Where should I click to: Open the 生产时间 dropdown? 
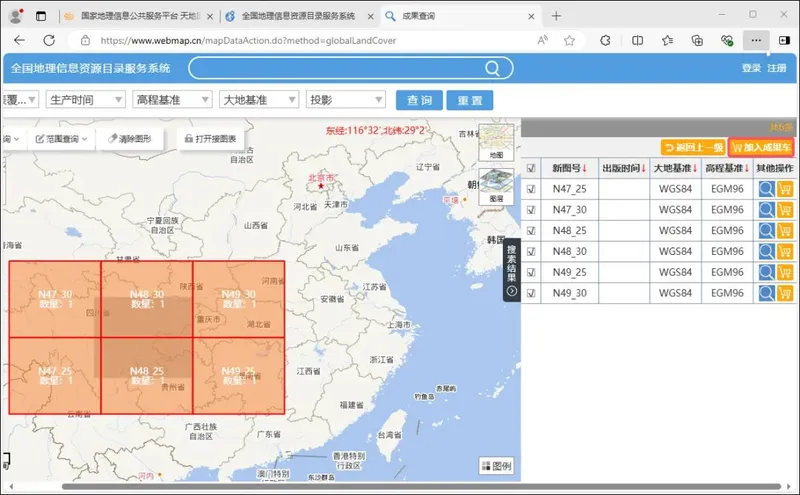86,100
